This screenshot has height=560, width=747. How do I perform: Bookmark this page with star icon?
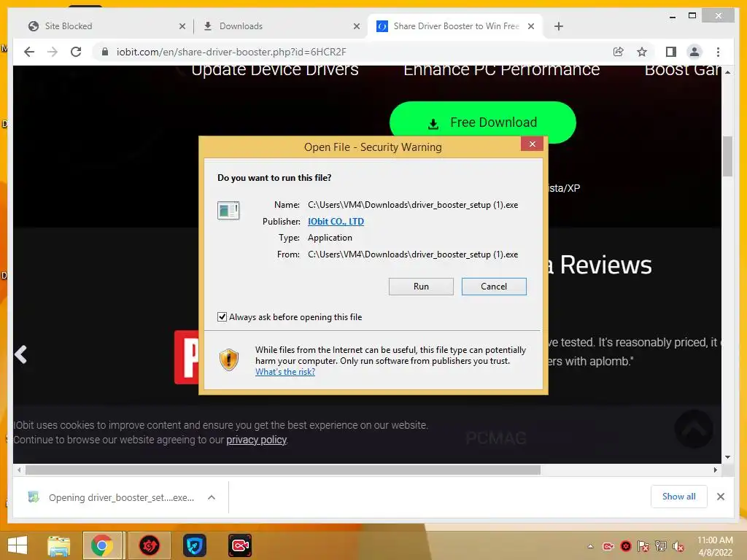pos(642,52)
